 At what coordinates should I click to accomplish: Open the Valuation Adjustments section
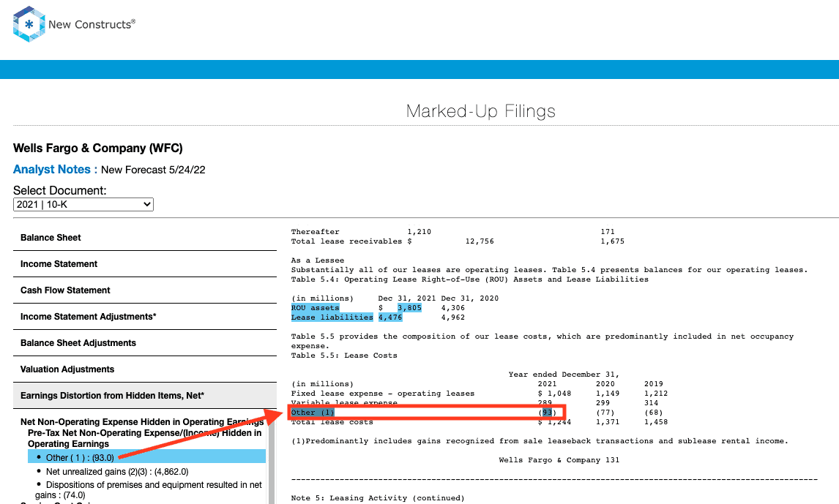[144, 369]
